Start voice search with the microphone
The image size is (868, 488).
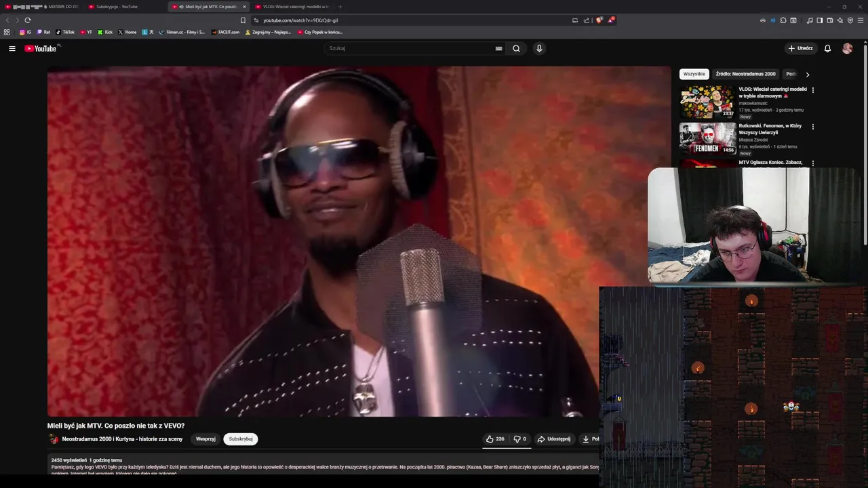pos(539,48)
